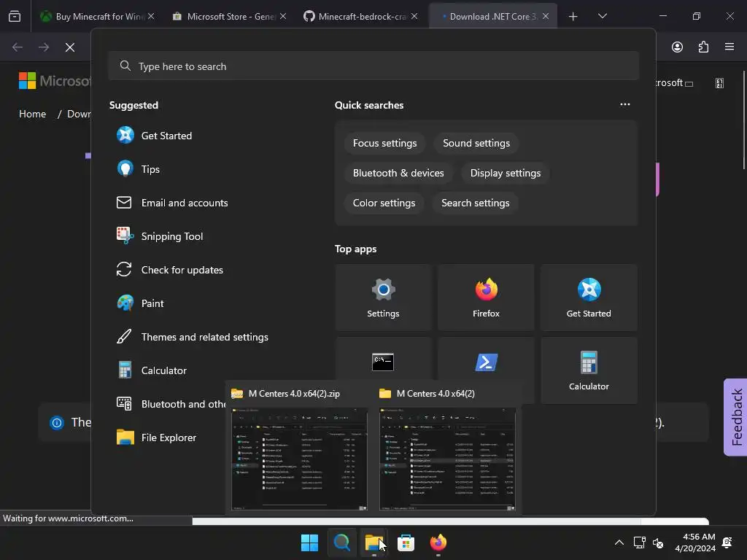Open Get Started tile in Top apps

click(x=589, y=297)
